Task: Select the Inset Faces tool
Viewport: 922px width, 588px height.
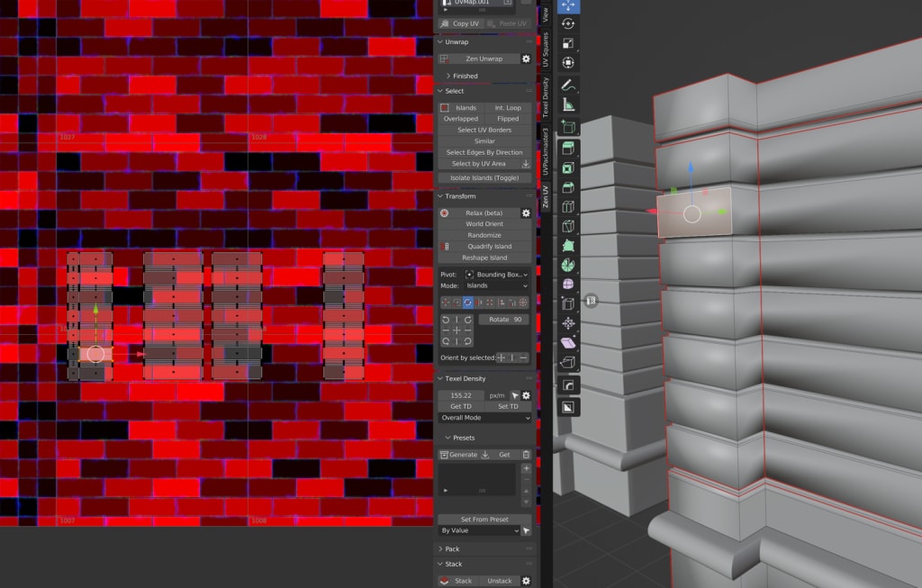Action: click(568, 168)
